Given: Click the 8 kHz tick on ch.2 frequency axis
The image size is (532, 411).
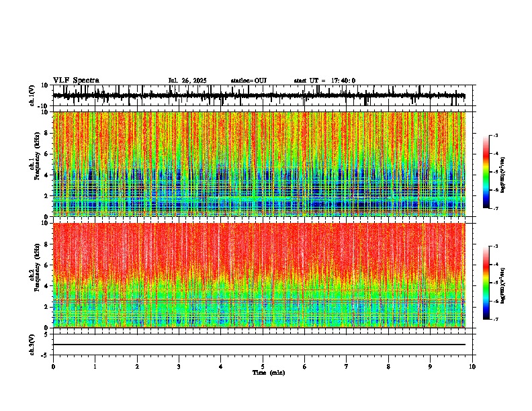Looking at the screenshot, I should coord(47,244).
